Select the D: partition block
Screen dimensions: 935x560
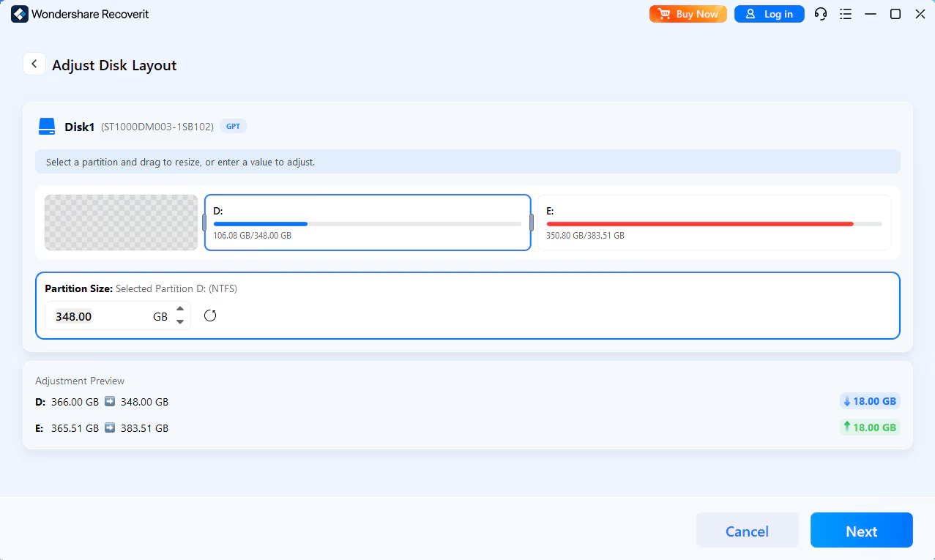(x=368, y=223)
